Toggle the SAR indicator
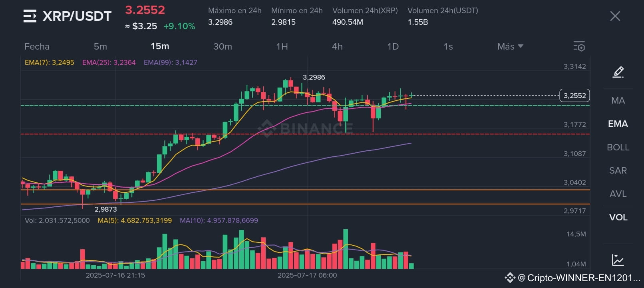644x288 pixels. tap(618, 170)
